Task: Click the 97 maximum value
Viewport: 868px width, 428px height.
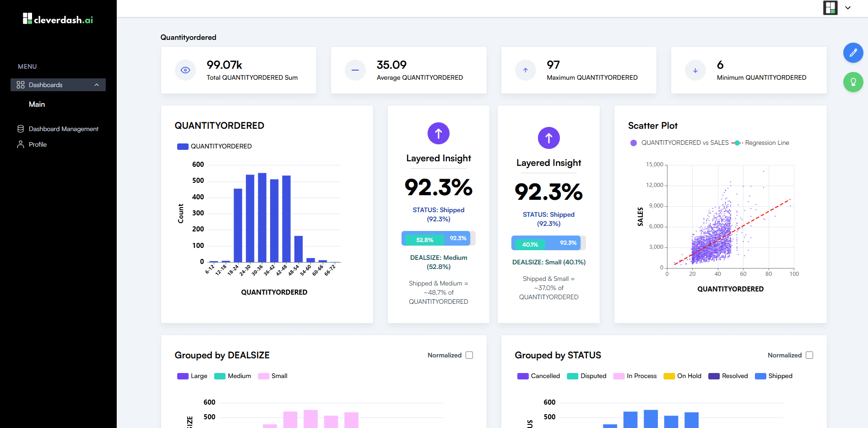Action: click(x=553, y=65)
